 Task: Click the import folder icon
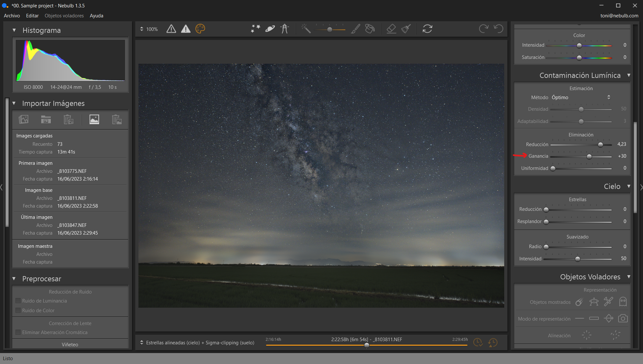click(x=46, y=119)
